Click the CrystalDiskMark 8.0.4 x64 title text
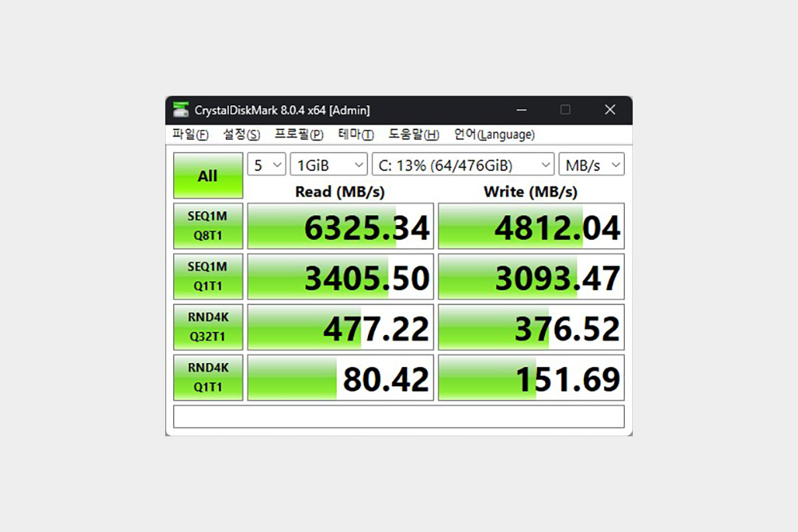The width and height of the screenshot is (798, 532). (x=282, y=110)
